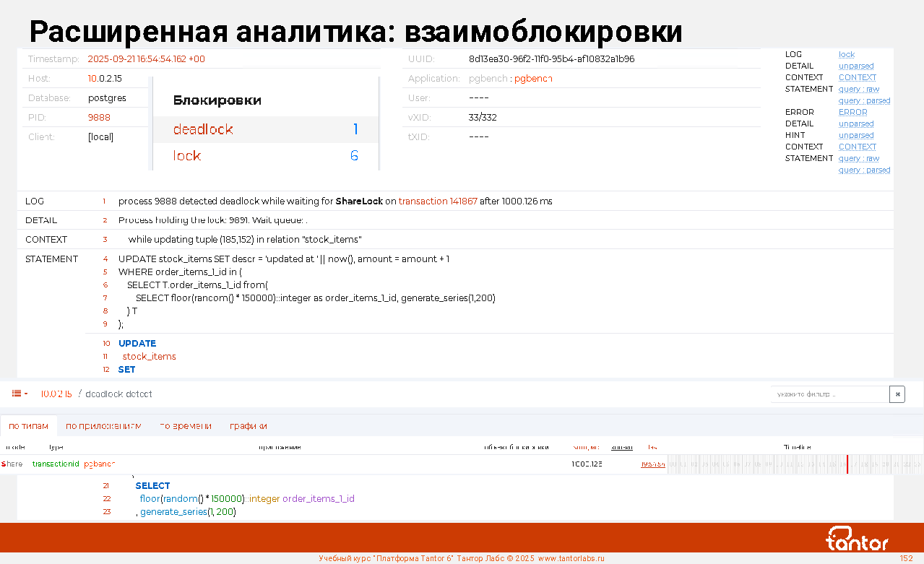Select the «Share» lock row in the table
Image resolution: width=924 pixels, height=564 pixels.
12,464
